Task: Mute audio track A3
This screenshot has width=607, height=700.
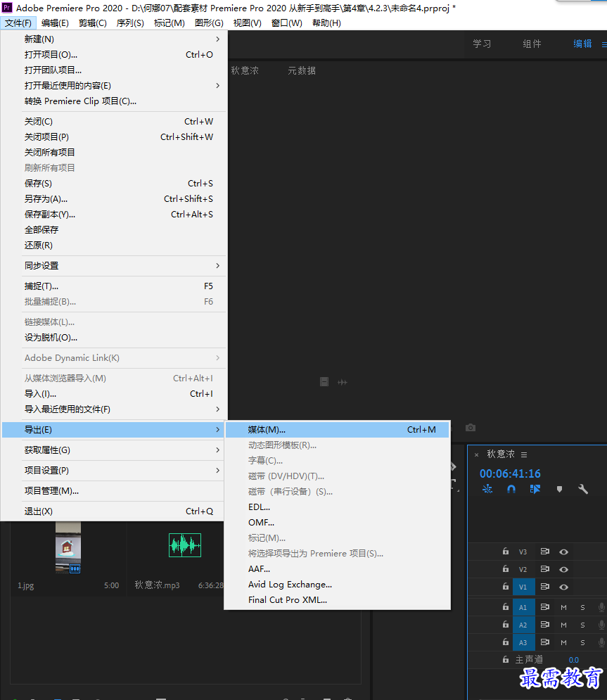Action: (x=563, y=642)
